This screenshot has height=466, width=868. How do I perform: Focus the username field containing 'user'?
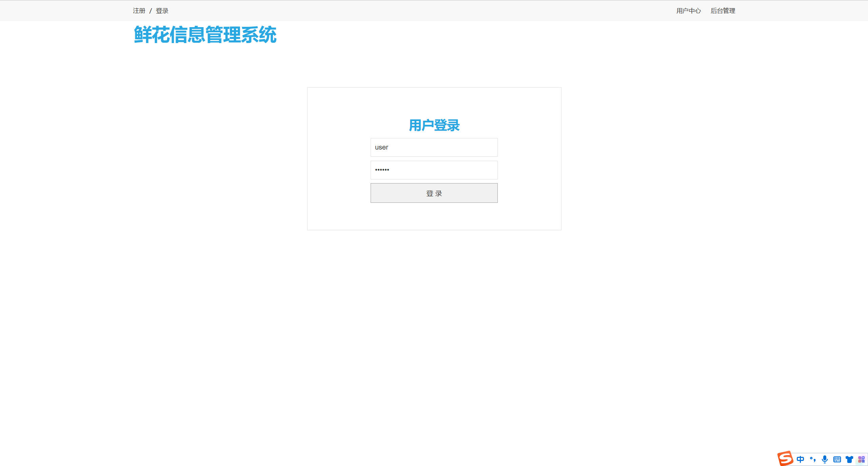click(434, 147)
